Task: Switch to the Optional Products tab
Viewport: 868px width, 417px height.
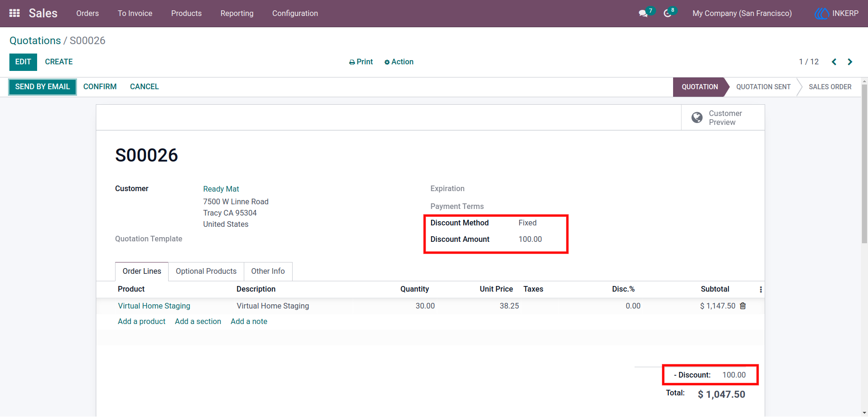Action: click(x=206, y=271)
